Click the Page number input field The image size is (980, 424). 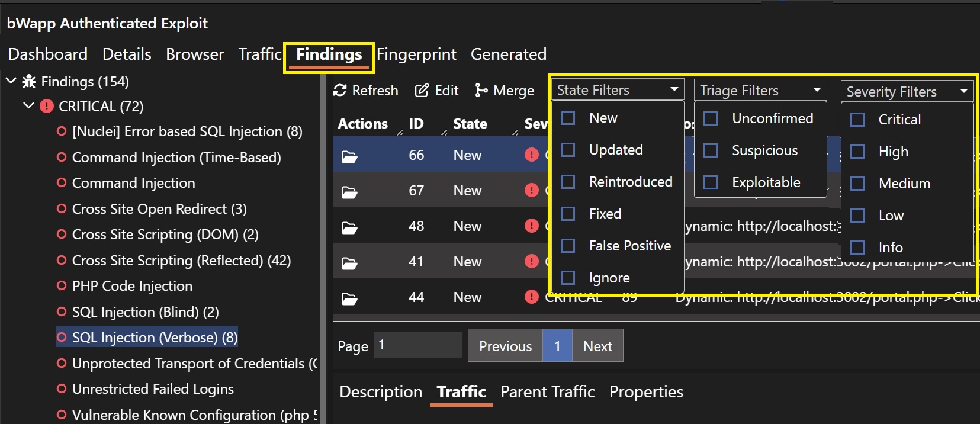click(x=417, y=345)
